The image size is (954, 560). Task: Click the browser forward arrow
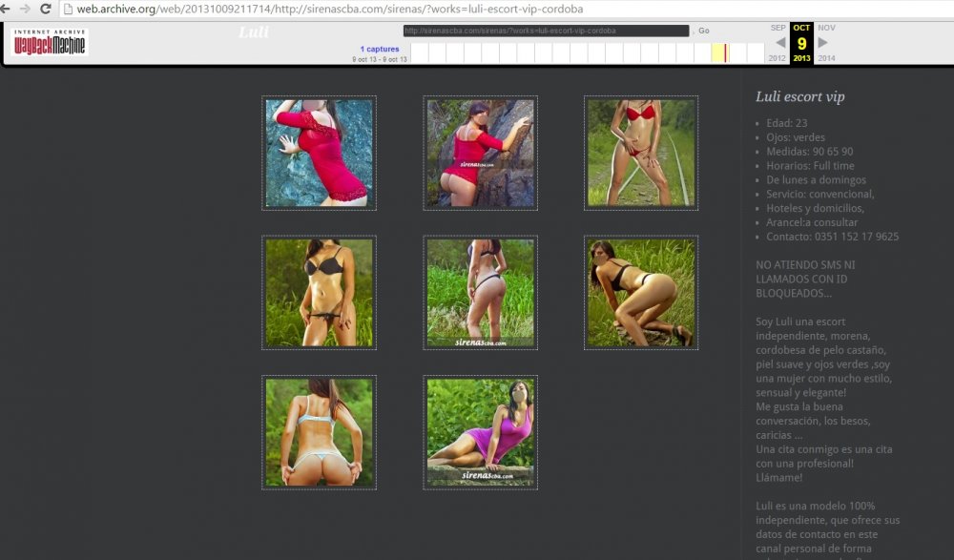pos(25,9)
